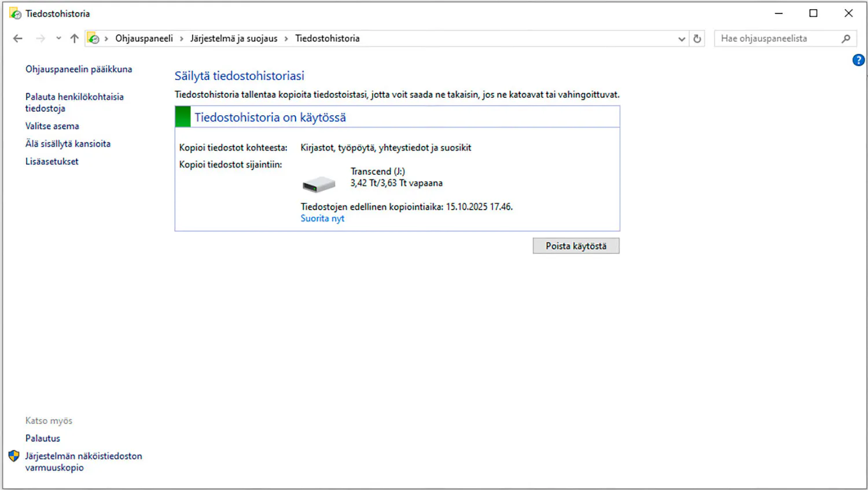Click the File History icon in address bar

[x=93, y=38]
